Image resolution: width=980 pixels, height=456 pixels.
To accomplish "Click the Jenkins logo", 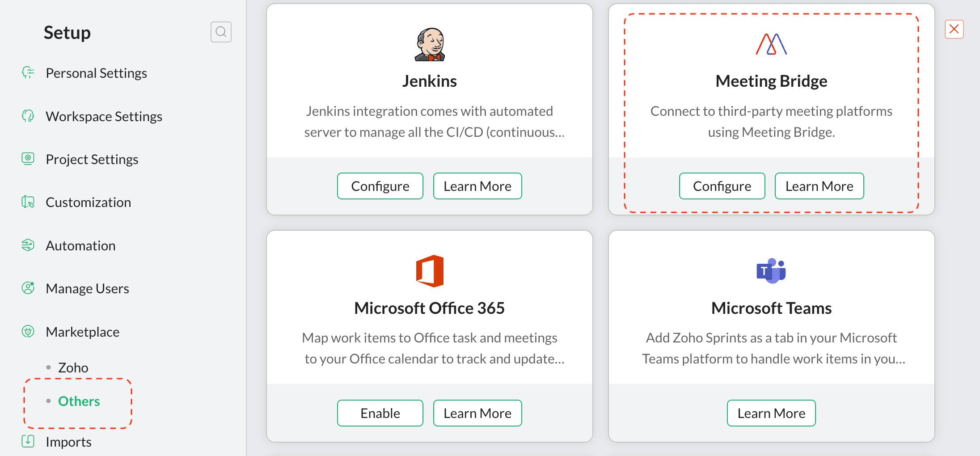I will tap(430, 44).
